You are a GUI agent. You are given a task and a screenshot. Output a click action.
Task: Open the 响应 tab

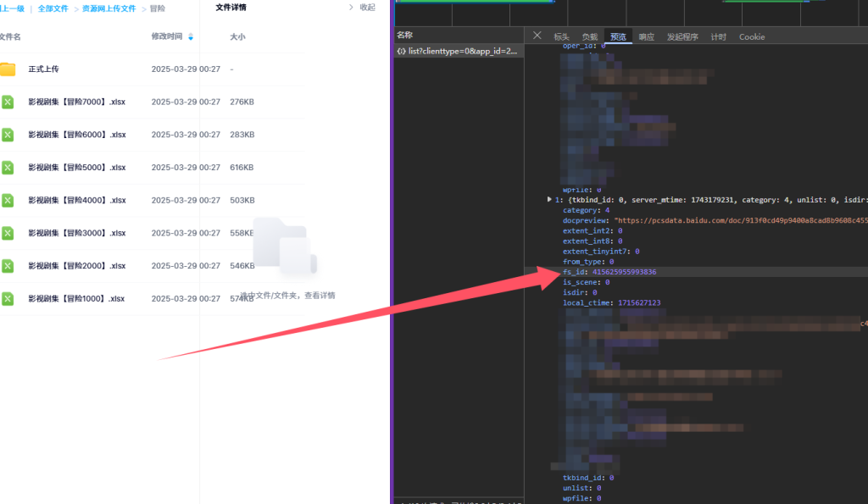coord(647,36)
